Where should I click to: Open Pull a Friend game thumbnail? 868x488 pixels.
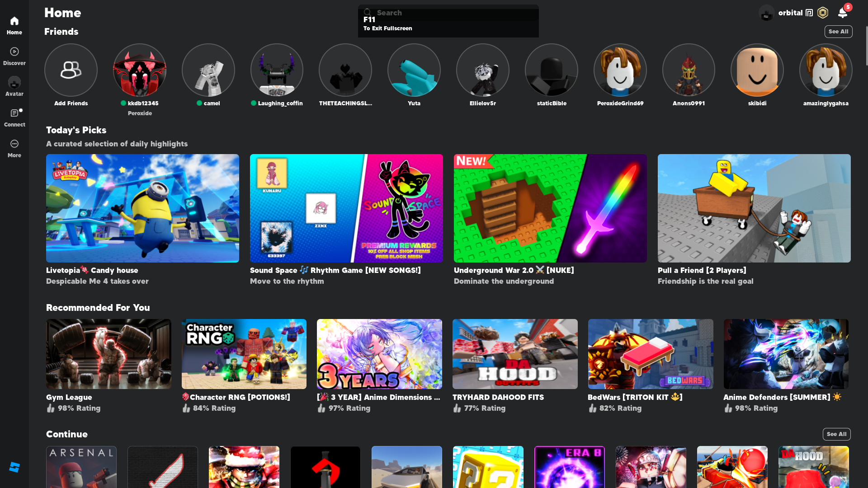(754, 208)
